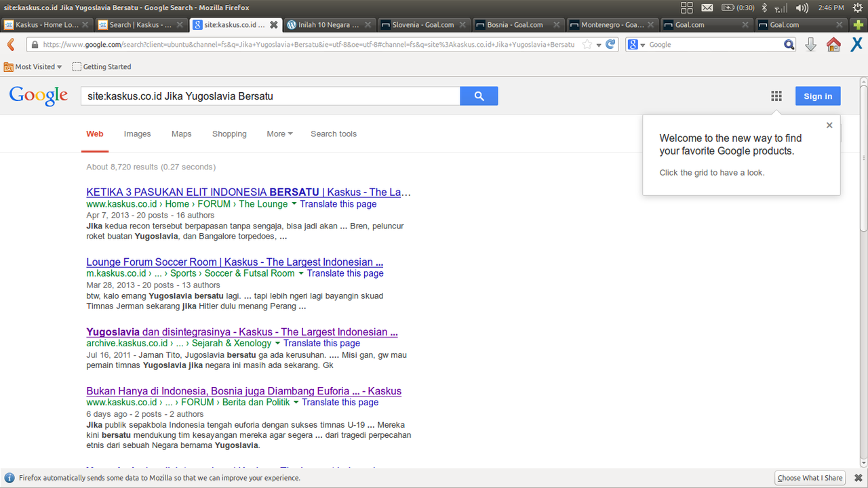Viewport: 868px width, 488px height.
Task: Switch to the Montenegro - Goal tab
Action: pyautogui.click(x=612, y=25)
